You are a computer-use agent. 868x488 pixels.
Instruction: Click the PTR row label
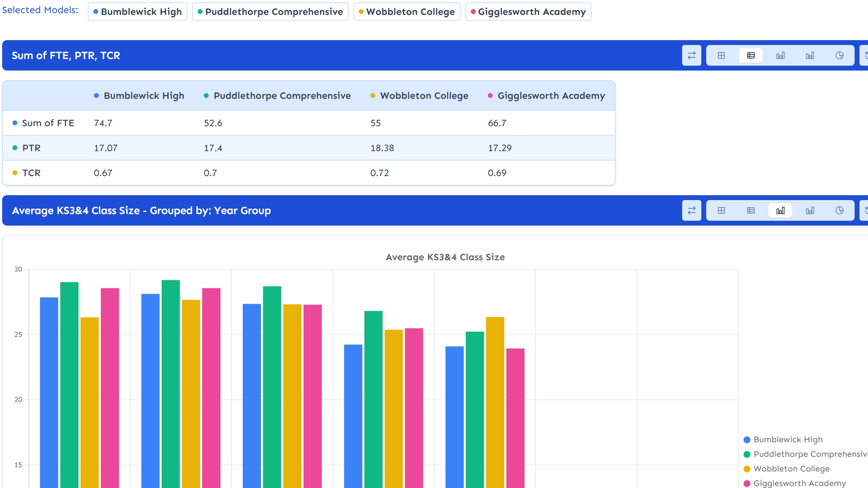(31, 148)
